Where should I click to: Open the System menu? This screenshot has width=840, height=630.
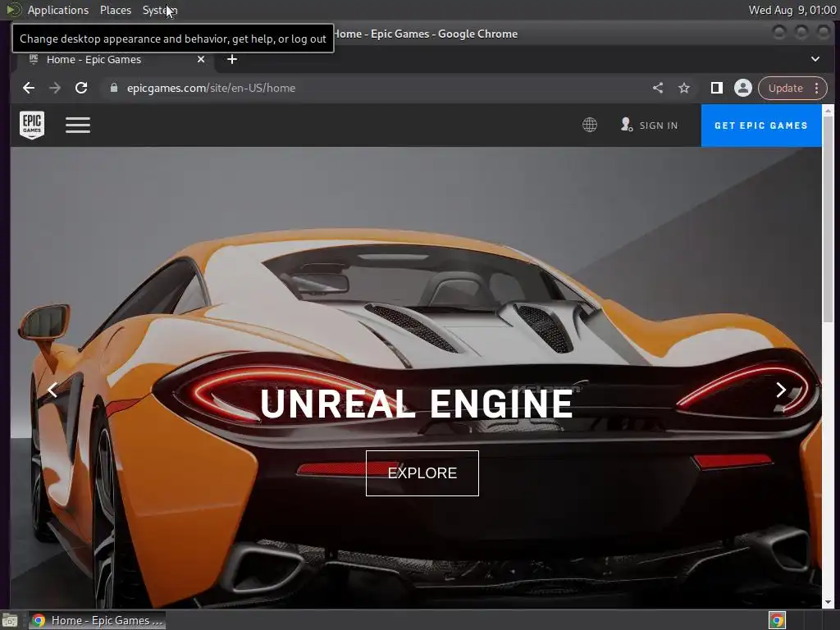pos(160,10)
